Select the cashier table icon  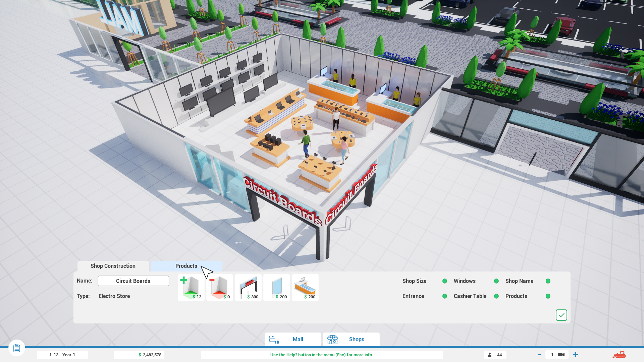[305, 287]
